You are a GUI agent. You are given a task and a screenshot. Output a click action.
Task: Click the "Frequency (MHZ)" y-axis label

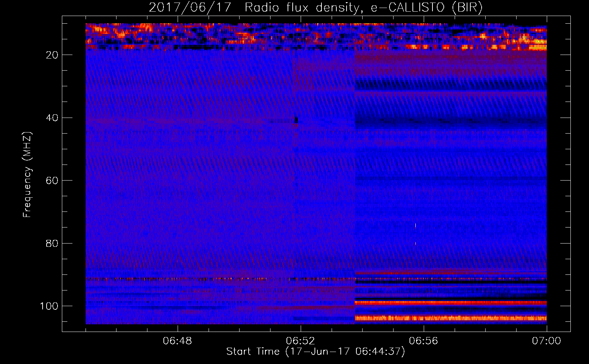click(x=27, y=175)
